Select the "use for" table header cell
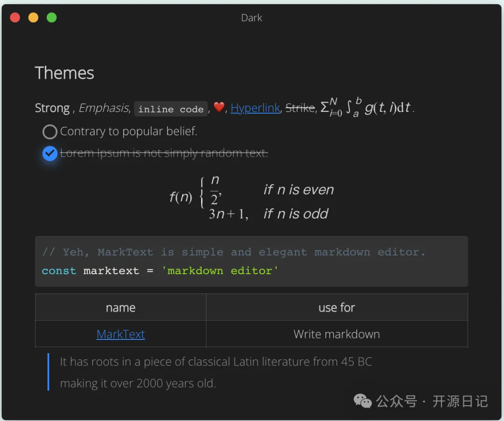 [336, 308]
